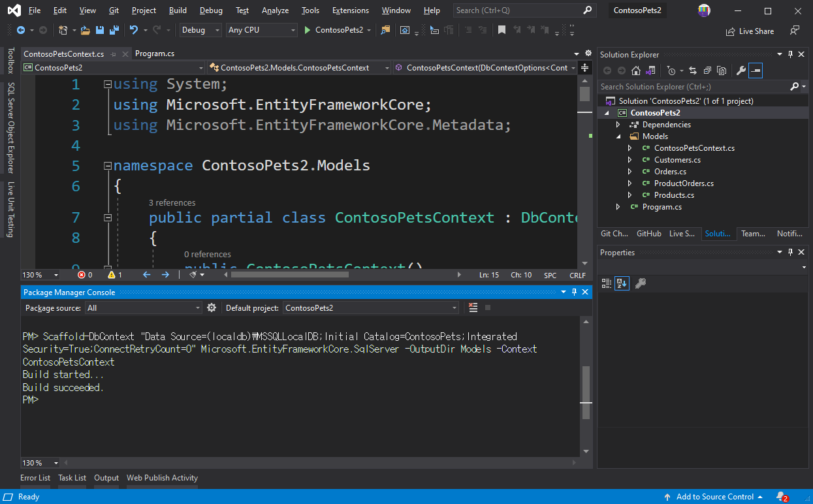Click the Search (Ctrl+Q) box
813x504 pixels.
click(x=524, y=10)
